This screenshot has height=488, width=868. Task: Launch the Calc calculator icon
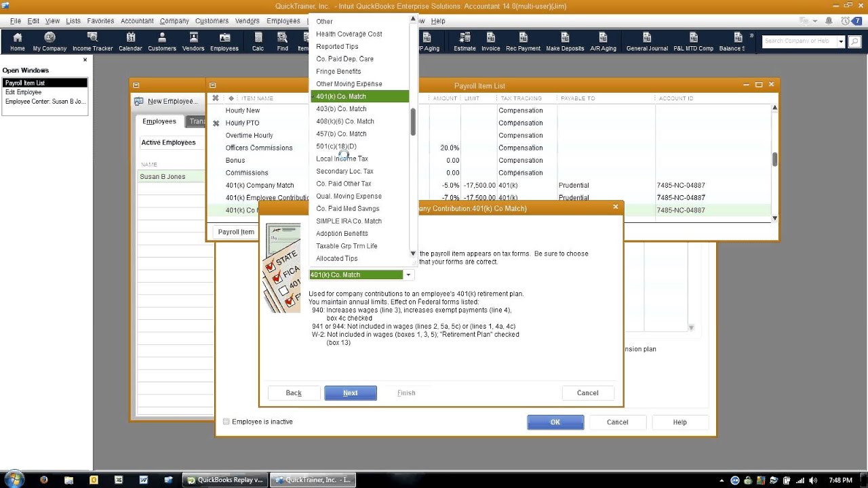(x=258, y=41)
